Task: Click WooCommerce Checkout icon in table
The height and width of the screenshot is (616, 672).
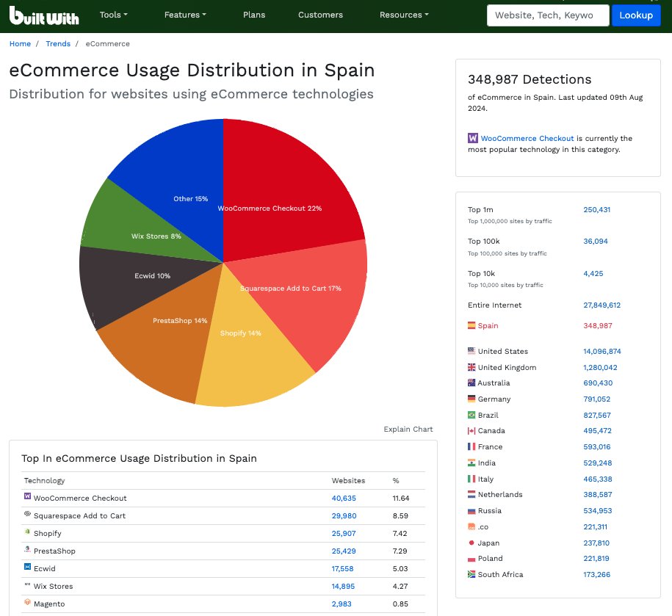Action: point(27,496)
